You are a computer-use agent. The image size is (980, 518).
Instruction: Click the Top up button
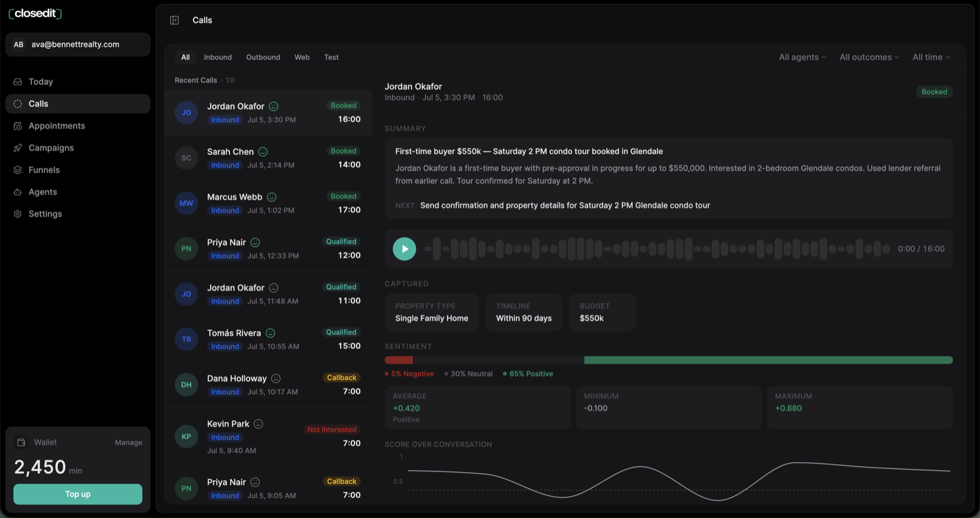[78, 494]
